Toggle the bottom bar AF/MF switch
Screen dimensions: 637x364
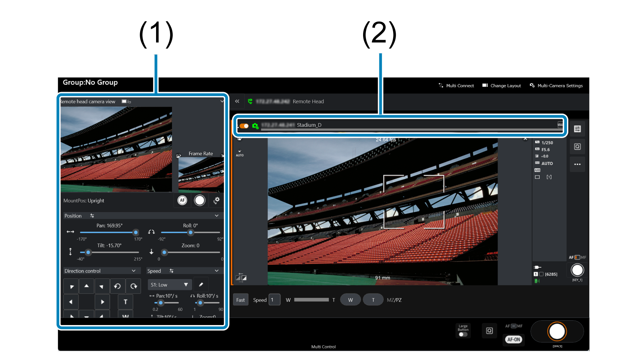[x=514, y=326]
